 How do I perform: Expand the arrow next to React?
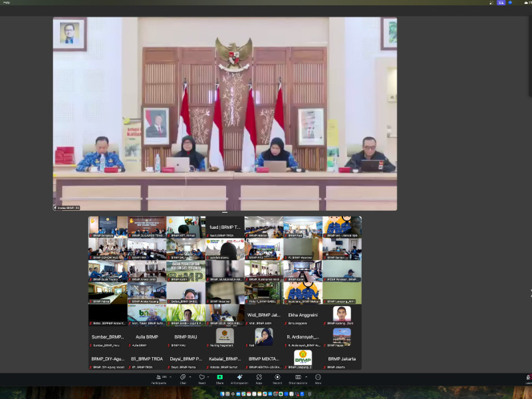tap(209, 376)
